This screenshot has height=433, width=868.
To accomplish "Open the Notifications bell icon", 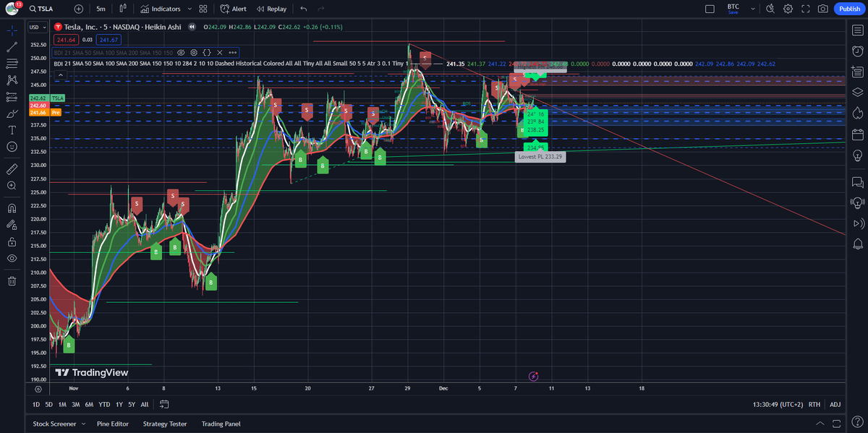I will coord(857,244).
